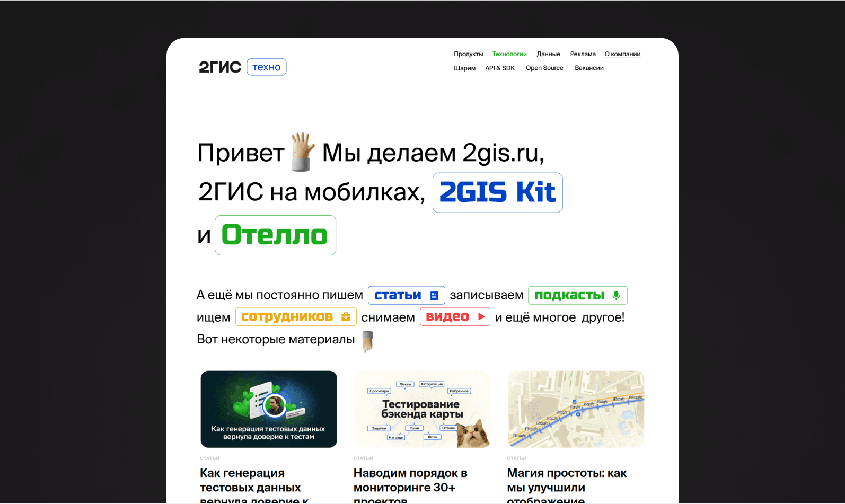Click the waving hand emoji after Привет
This screenshot has width=845, height=504.
coord(303,152)
